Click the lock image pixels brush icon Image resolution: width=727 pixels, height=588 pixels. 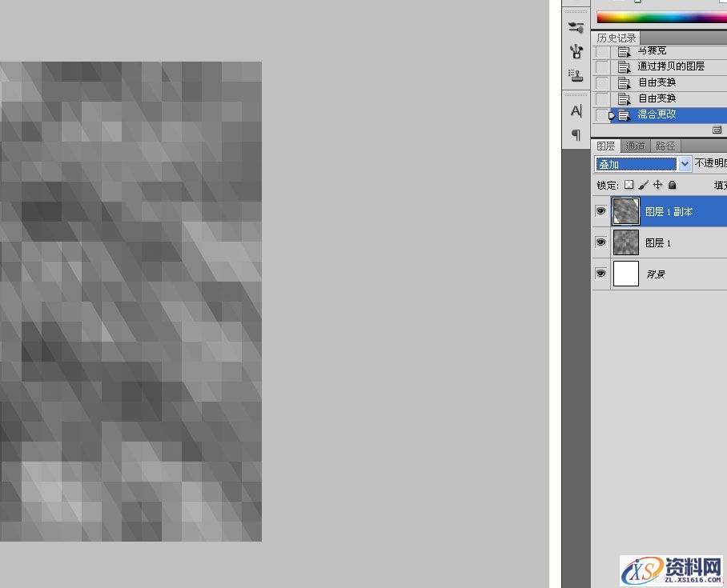click(x=643, y=185)
